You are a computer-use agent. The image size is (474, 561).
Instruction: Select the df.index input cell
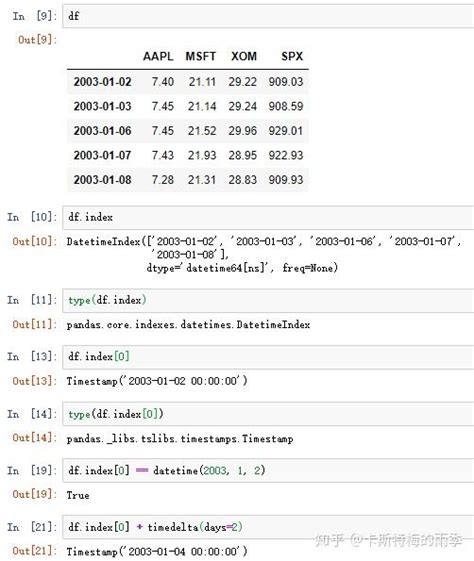coord(268,218)
